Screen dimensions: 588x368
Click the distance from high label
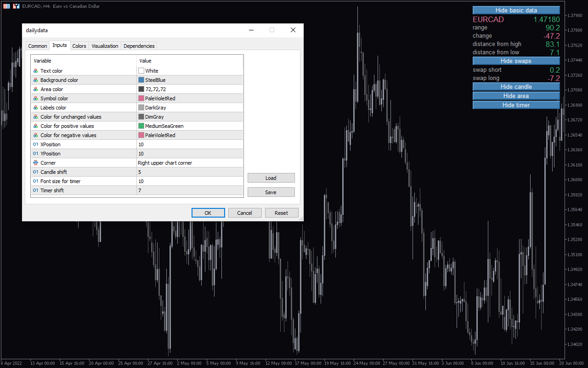point(497,44)
